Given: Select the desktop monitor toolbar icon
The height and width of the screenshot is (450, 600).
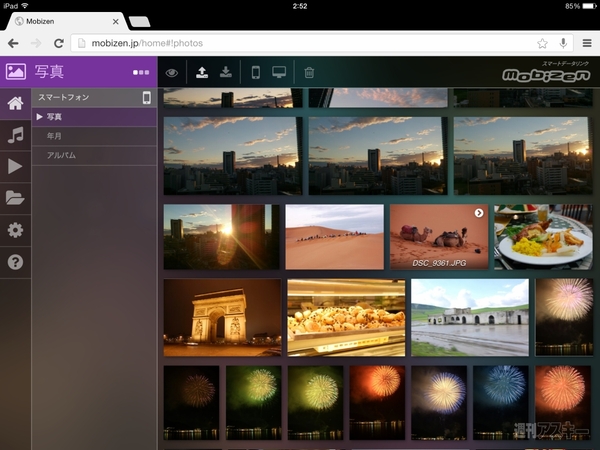Looking at the screenshot, I should [x=279, y=72].
